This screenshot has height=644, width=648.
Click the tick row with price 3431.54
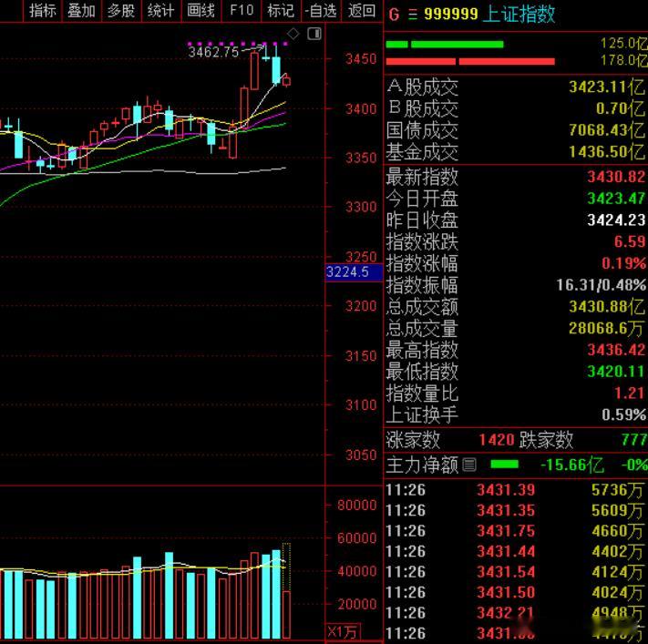(515, 572)
